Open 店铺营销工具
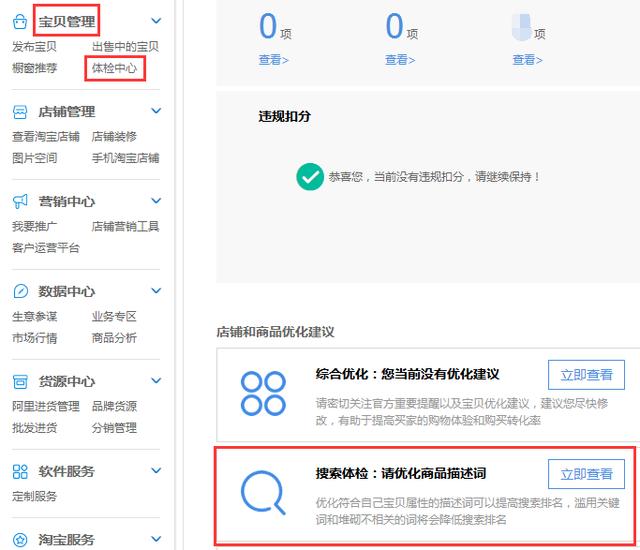This screenshot has width=640, height=550. point(125,226)
